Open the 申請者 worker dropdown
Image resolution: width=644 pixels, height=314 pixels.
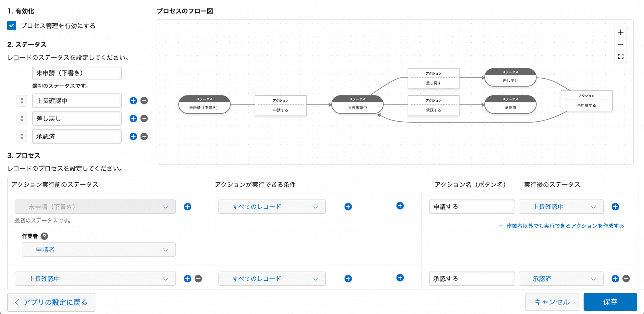click(99, 250)
